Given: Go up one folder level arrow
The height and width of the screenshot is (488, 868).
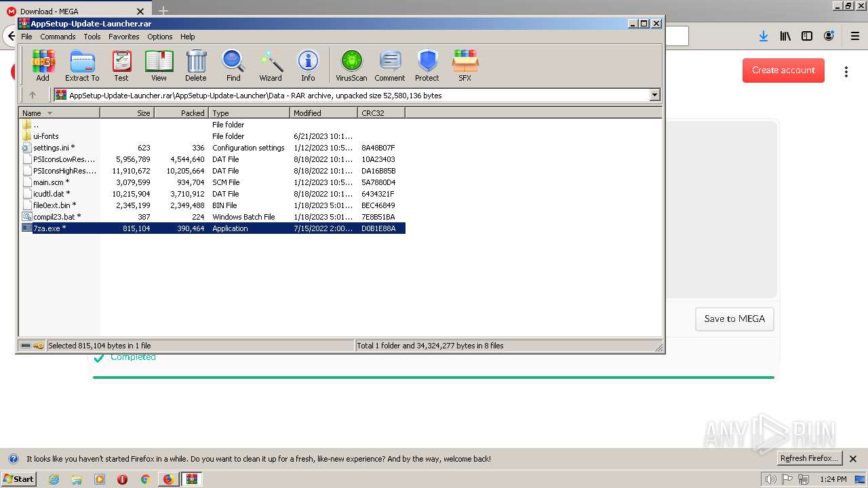Looking at the screenshot, I should [32, 96].
